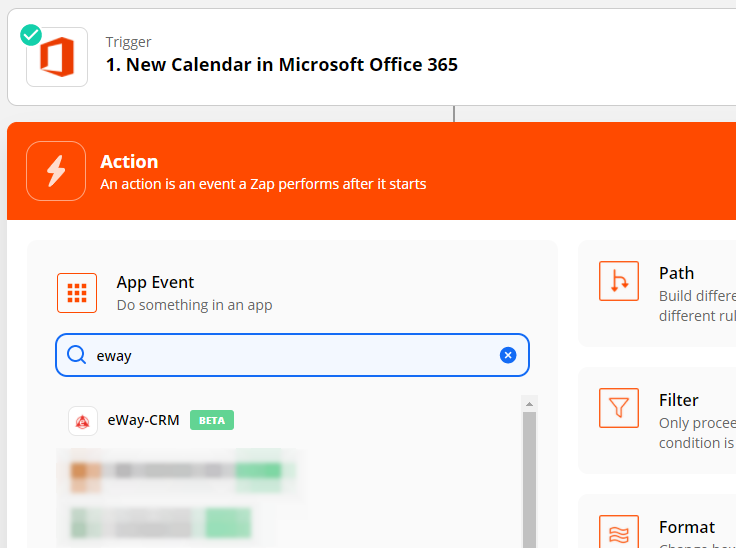Click the scroll-up arrow in the results list
Viewport: 736px width, 548px height.
[529, 404]
